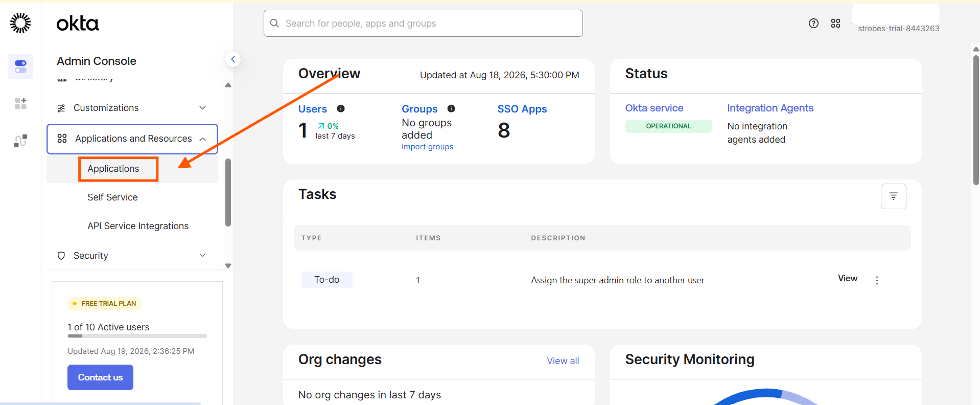Image resolution: width=980 pixels, height=405 pixels.
Task: Collapse the Applications and Resources chevron
Action: pyautogui.click(x=203, y=139)
